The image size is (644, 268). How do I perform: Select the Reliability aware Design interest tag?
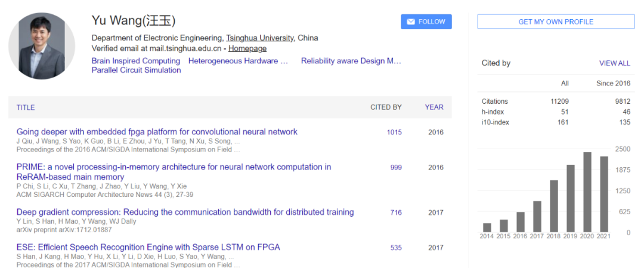[x=351, y=61]
